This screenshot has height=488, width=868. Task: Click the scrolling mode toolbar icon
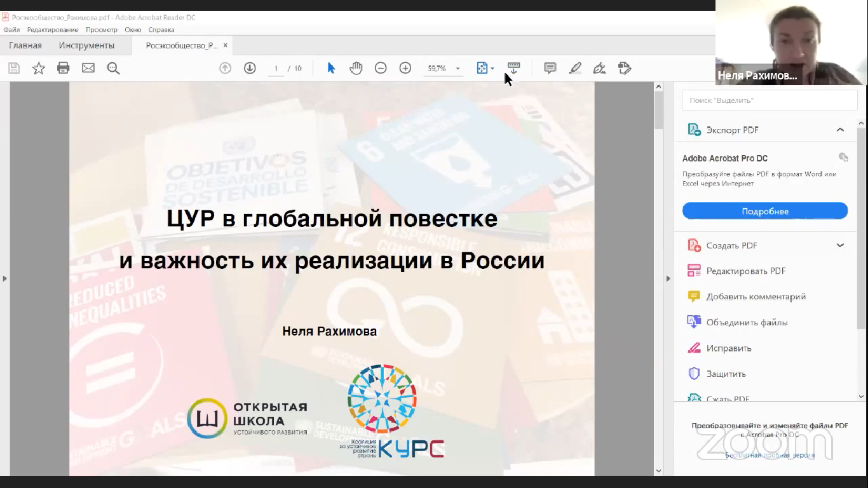click(x=513, y=67)
